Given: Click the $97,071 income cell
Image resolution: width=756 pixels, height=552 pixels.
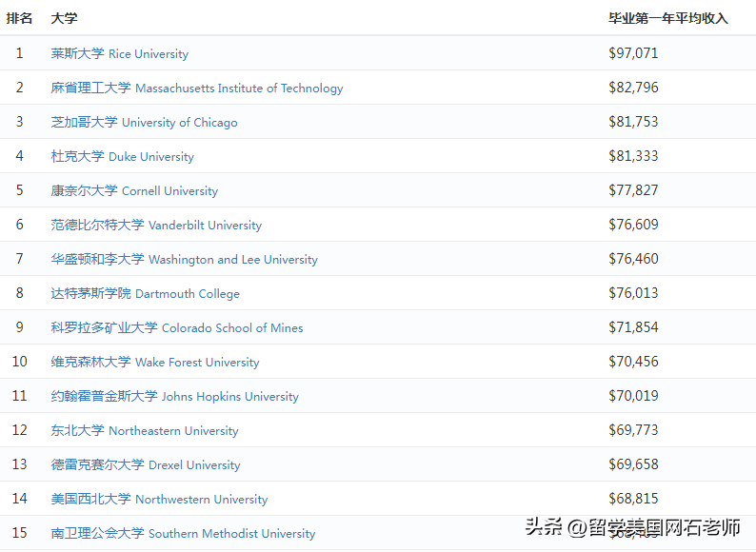Looking at the screenshot, I should point(633,53).
